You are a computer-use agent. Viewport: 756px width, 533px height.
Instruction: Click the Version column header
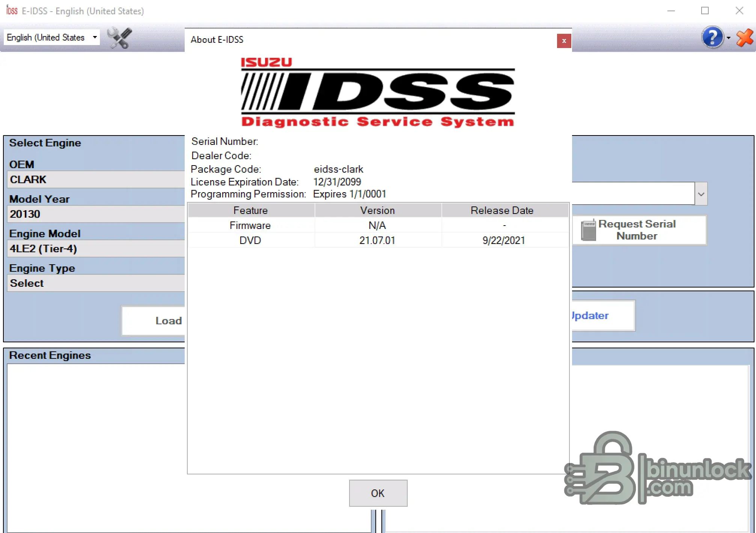378,210
